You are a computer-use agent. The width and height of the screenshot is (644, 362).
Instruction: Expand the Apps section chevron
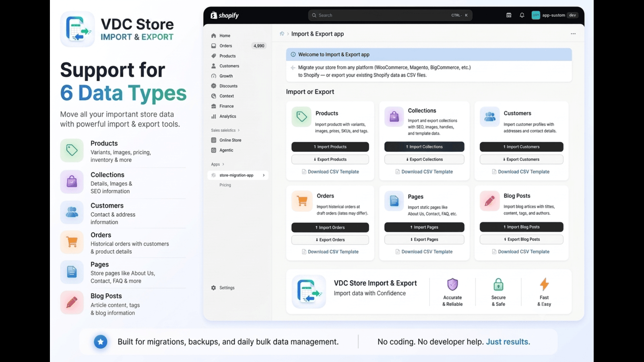pos(223,165)
